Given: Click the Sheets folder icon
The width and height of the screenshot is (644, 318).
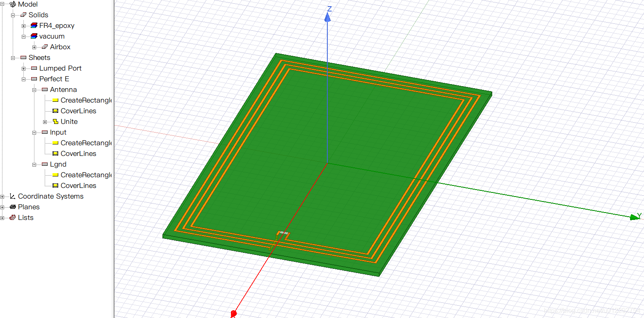Looking at the screenshot, I should pyautogui.click(x=23, y=57).
